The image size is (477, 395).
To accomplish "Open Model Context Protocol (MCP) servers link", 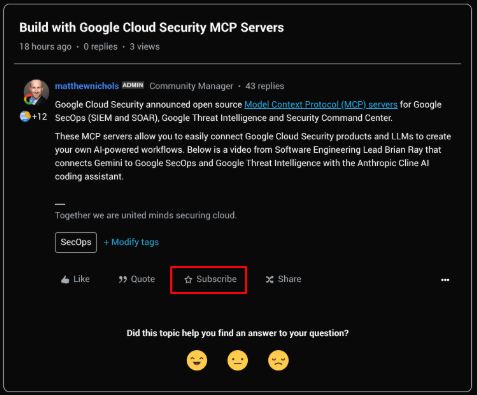I will 321,105.
